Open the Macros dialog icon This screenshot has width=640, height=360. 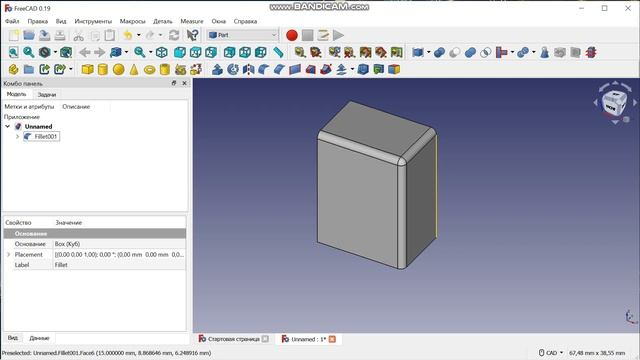[323, 35]
